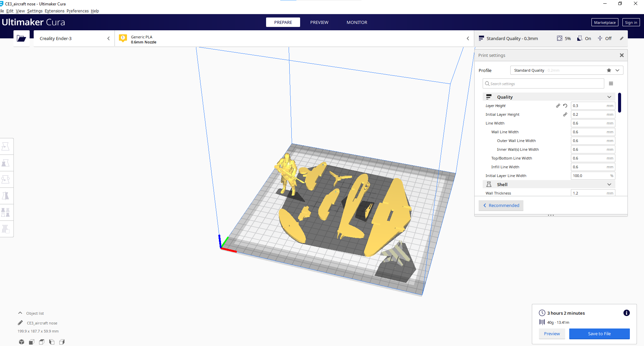Viewport: 644px width, 346px height.
Task: Click the Wall Thickness value field
Action: 593,193
